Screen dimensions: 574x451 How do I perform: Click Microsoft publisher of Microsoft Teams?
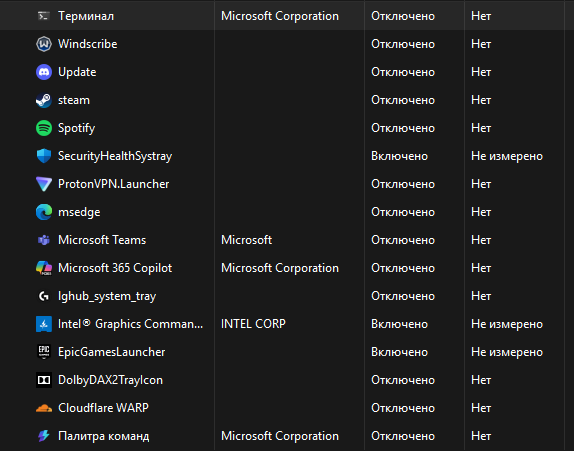(246, 240)
